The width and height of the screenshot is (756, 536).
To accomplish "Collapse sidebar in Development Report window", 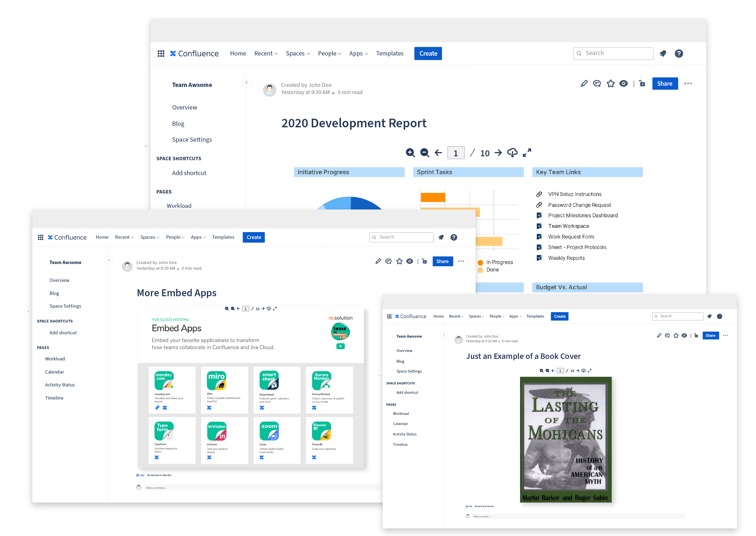I will point(247,82).
